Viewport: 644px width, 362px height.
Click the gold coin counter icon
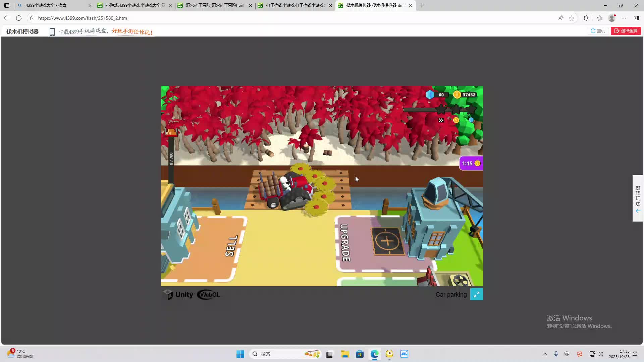(x=457, y=95)
